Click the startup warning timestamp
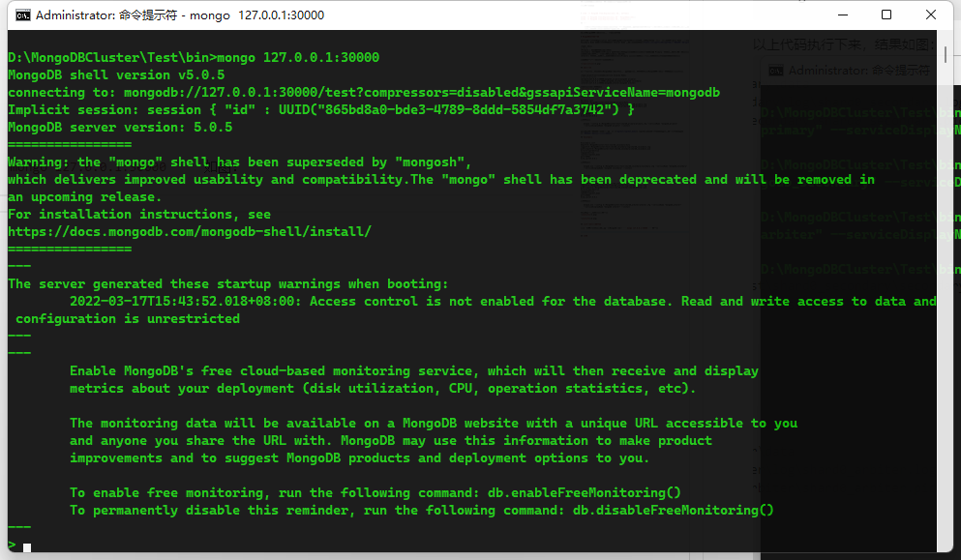Image resolution: width=961 pixels, height=560 pixels. (x=186, y=302)
